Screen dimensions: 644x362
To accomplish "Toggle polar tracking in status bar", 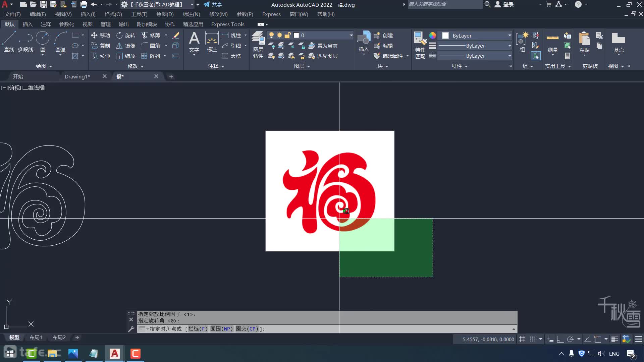I will click(x=570, y=339).
